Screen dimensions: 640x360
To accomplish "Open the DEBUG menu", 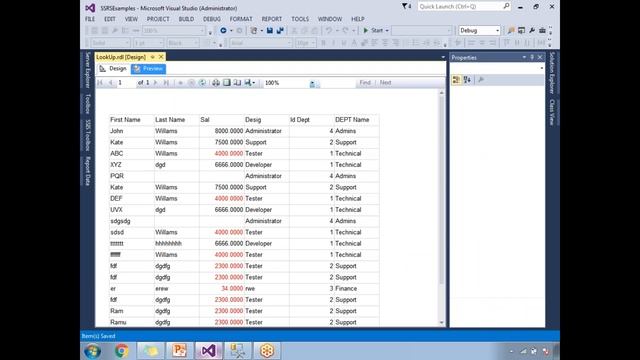I will [212, 19].
